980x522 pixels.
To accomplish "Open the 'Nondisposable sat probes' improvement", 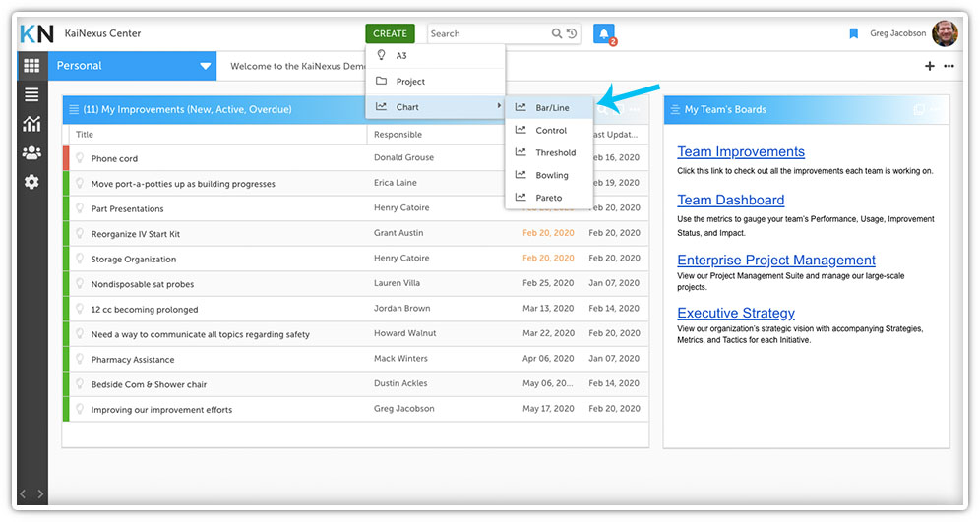I will coord(143,284).
